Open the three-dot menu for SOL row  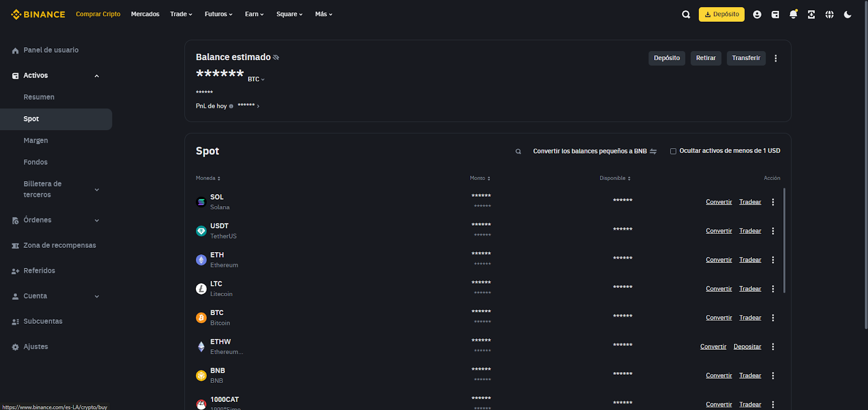coord(773,202)
